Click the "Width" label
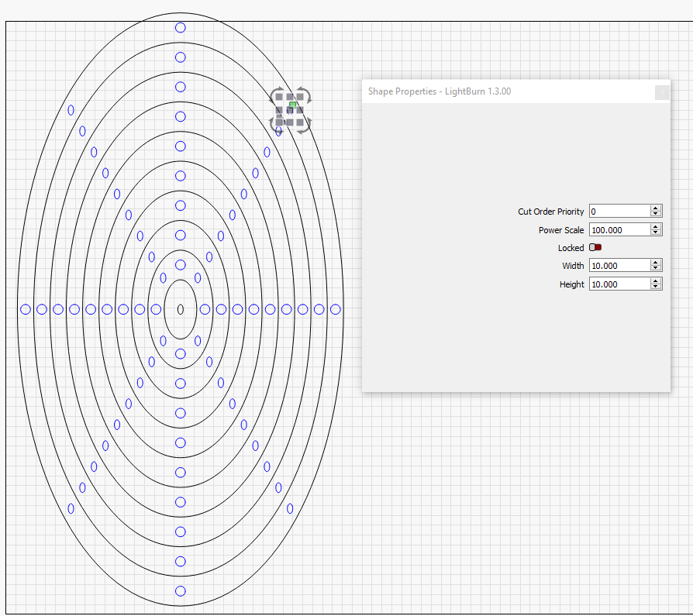 [573, 266]
